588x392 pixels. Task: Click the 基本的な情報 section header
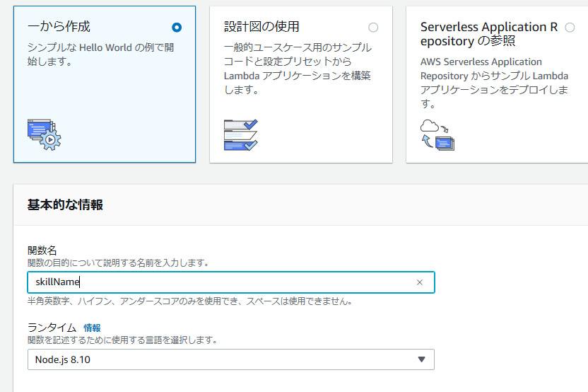[x=65, y=205]
